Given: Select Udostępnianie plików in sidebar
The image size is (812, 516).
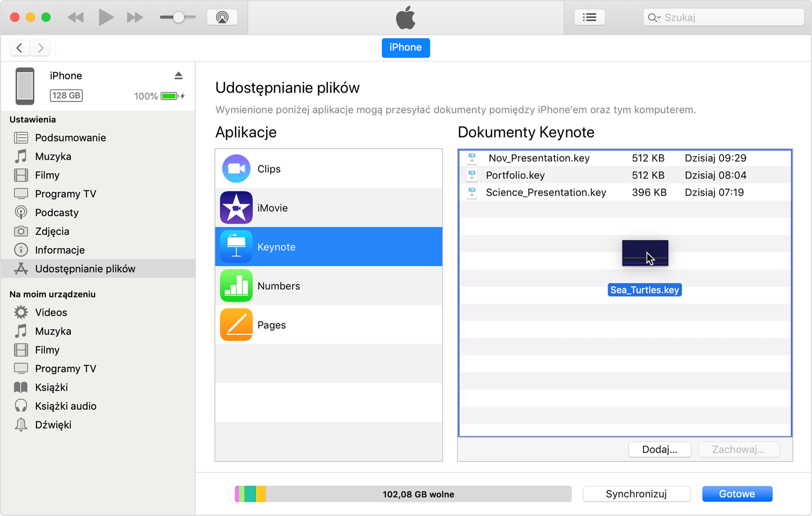Looking at the screenshot, I should tap(98, 269).
